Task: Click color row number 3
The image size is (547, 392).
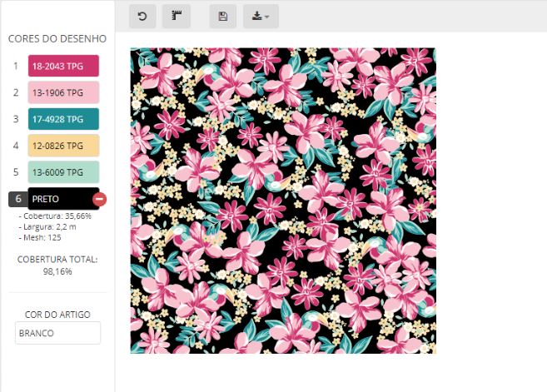Action: pos(16,119)
